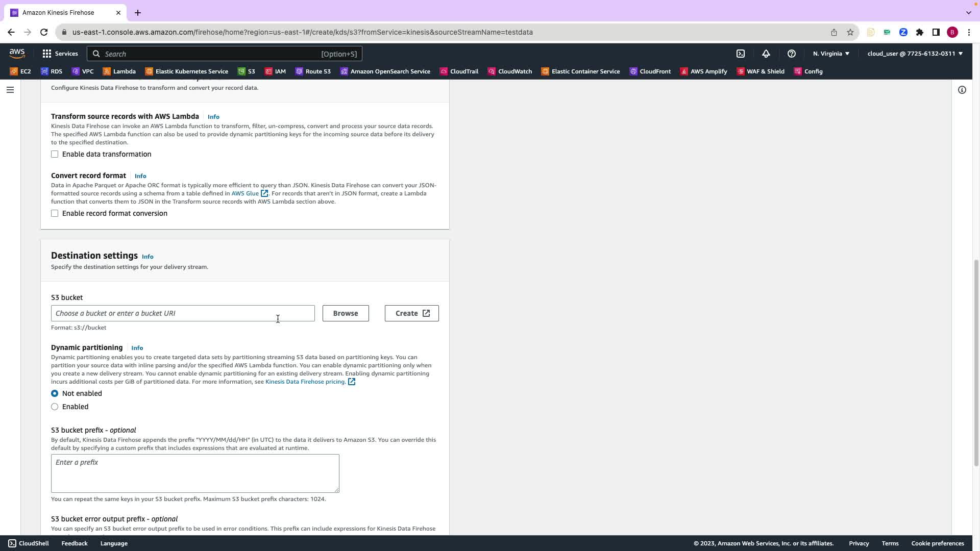980x551 pixels.
Task: Open the Lambda service shortcut
Action: point(119,71)
